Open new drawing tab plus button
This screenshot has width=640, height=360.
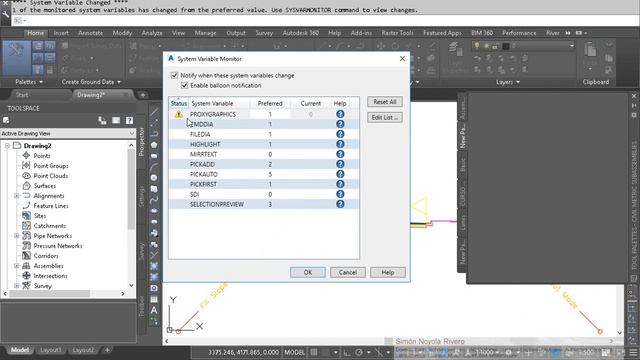click(143, 95)
